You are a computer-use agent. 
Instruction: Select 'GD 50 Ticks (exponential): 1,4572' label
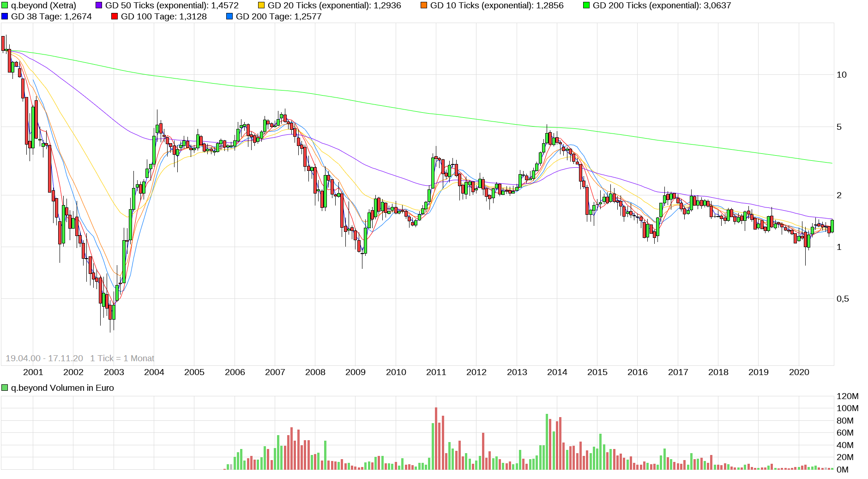172,6
